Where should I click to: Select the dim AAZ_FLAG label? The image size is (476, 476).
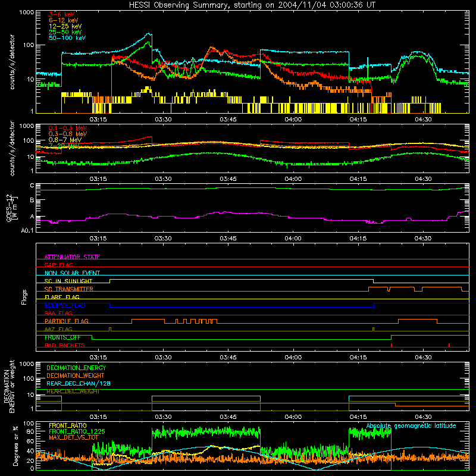(58, 329)
